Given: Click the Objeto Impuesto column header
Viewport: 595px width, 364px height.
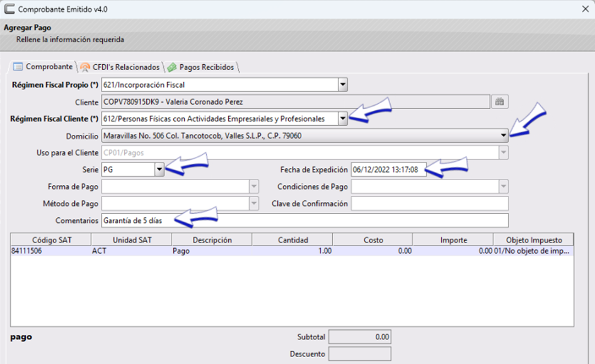Looking at the screenshot, I should coord(533,240).
